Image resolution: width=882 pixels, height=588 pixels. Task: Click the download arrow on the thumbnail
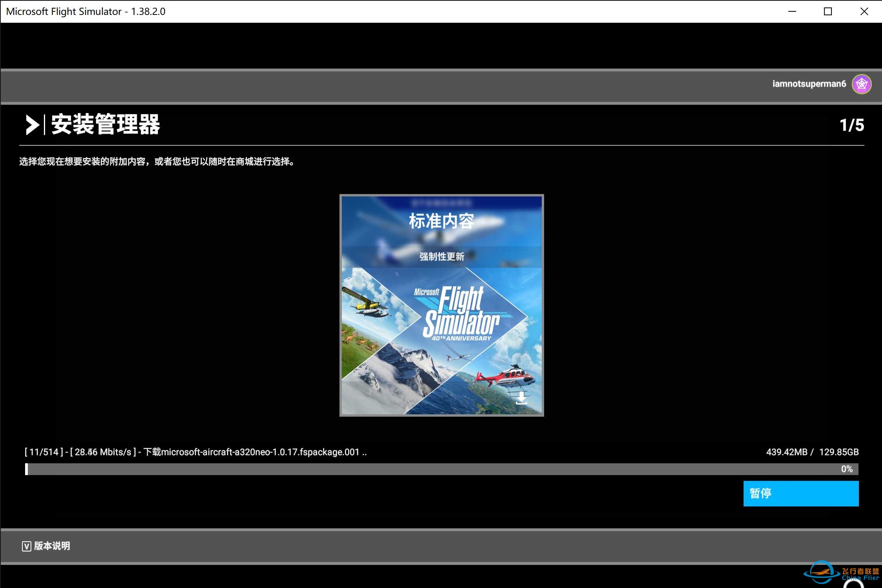coord(521,397)
